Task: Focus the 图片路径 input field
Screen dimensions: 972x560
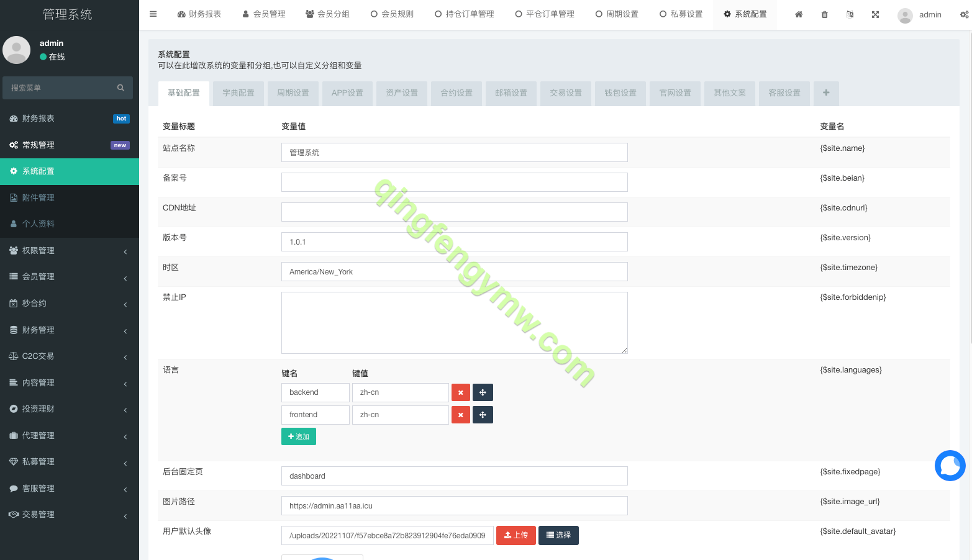Action: tap(455, 506)
